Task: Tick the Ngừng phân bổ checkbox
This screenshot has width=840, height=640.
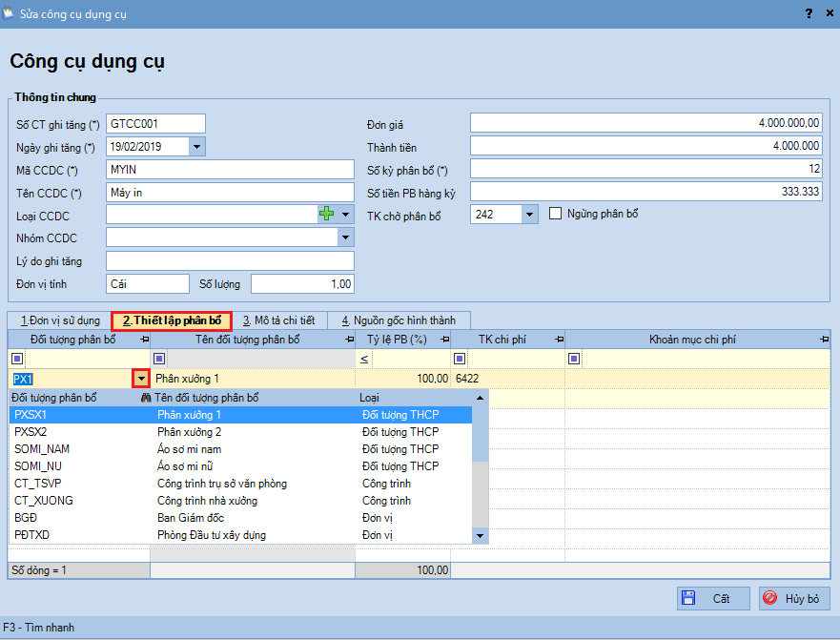Action: pyautogui.click(x=557, y=215)
